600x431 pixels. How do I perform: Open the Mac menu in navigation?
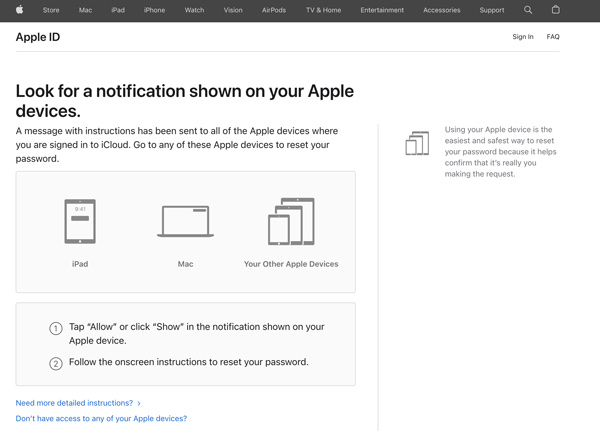pyautogui.click(x=85, y=10)
